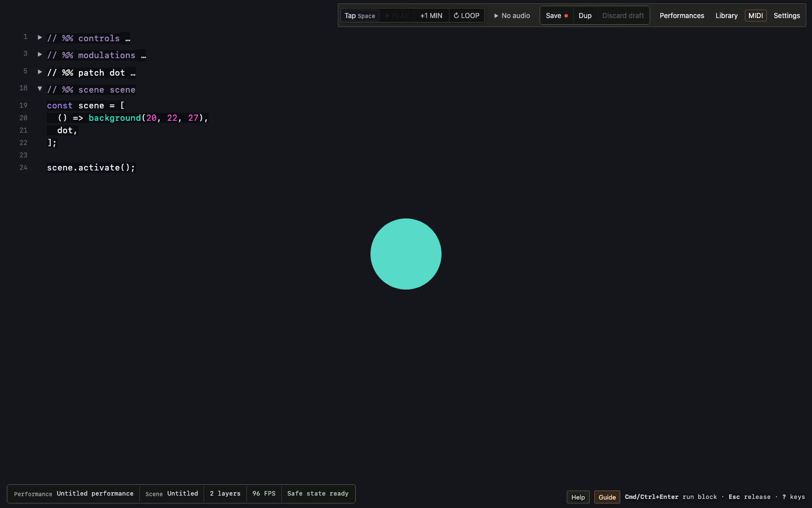Click the Cmd/Ctrl+Enter run block hint
The image size is (812, 508).
[x=671, y=497]
